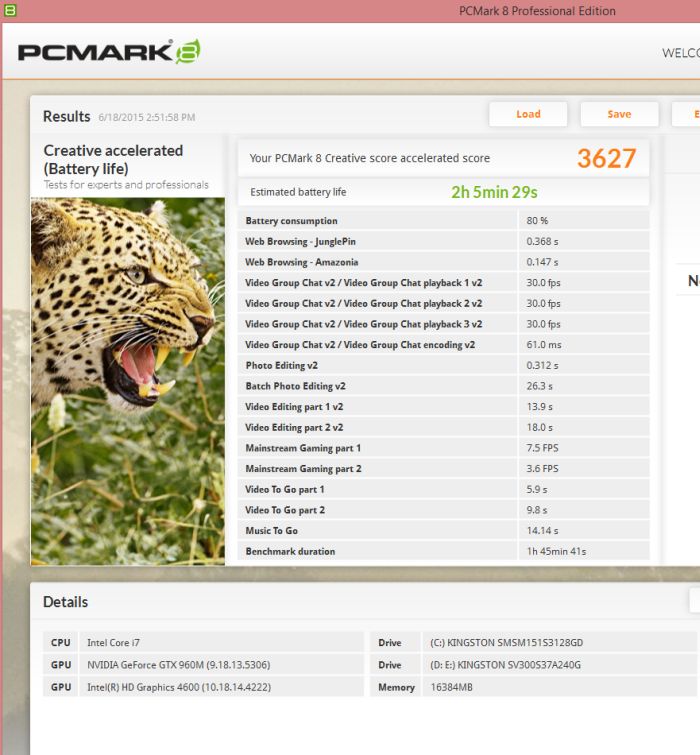This screenshot has width=700, height=755.
Task: Select the Batch Photo Editing v2 row
Action: click(x=443, y=386)
